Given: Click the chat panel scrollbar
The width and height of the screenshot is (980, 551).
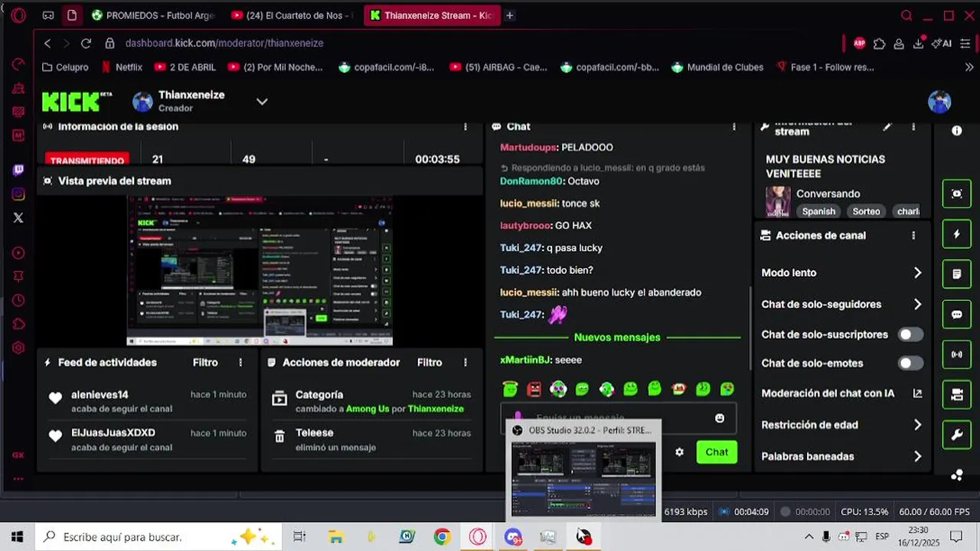Looking at the screenshot, I should 750,327.
